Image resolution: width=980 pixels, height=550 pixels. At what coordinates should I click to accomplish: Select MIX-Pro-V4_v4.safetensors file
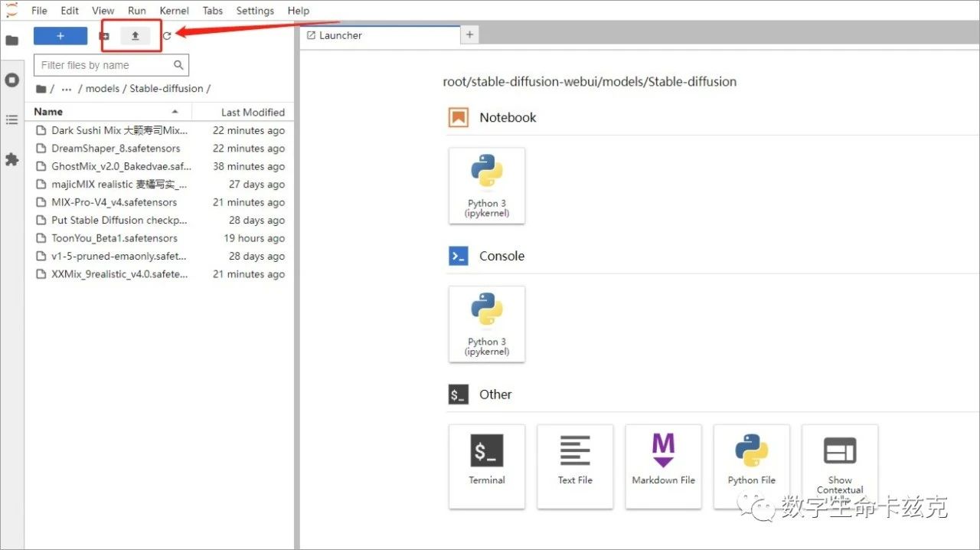[x=160, y=202]
